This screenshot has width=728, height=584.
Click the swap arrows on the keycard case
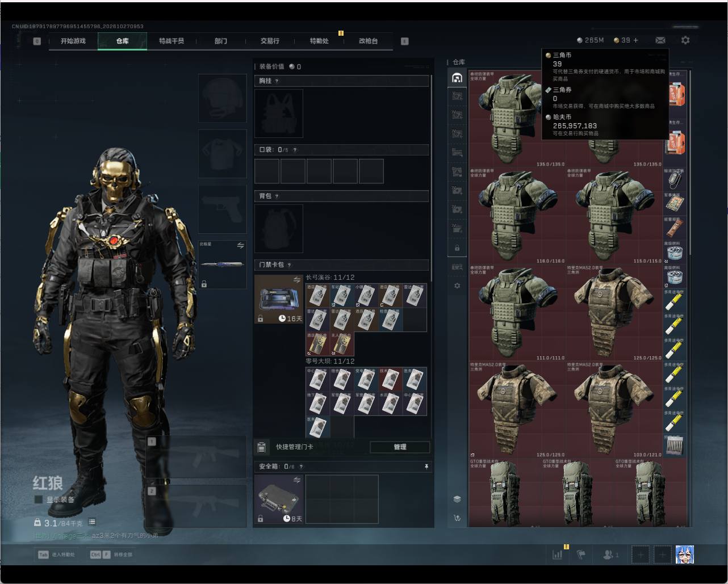click(296, 280)
